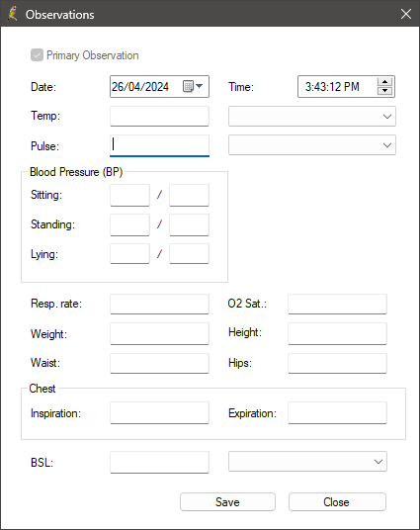Screen dimensions: 420x530
Task: Click the Weight input field
Action: [x=159, y=333]
